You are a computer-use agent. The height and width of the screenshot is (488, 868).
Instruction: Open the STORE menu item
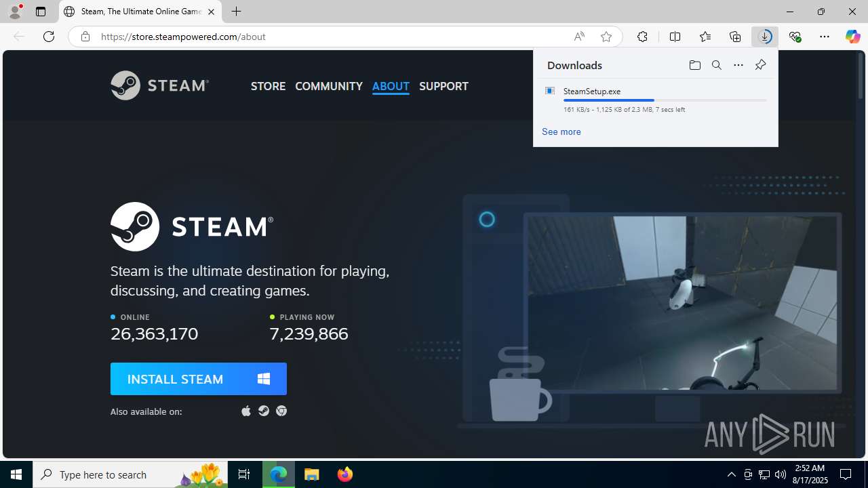(x=268, y=86)
